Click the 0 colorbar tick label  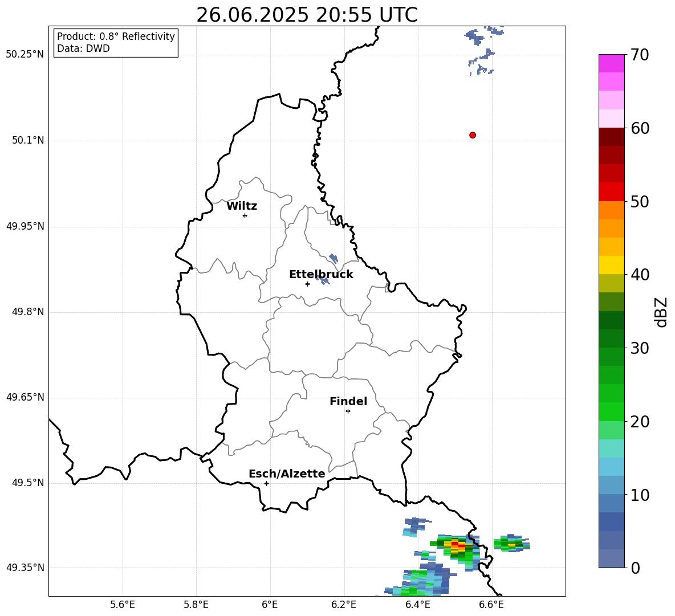(636, 568)
